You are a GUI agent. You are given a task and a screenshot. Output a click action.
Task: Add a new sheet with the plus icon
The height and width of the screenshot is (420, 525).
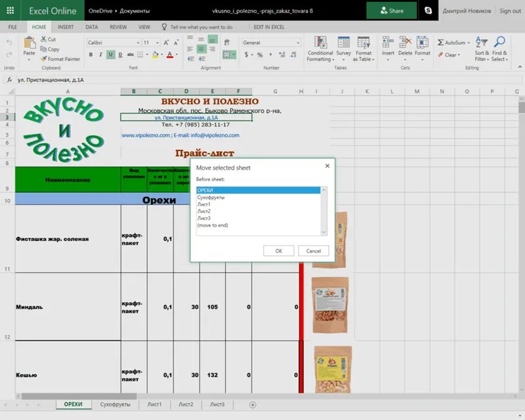[x=253, y=405]
